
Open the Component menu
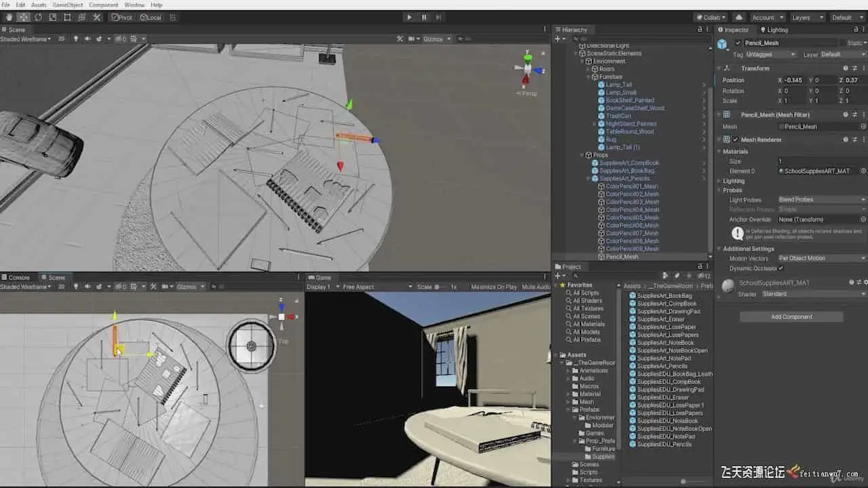point(104,5)
